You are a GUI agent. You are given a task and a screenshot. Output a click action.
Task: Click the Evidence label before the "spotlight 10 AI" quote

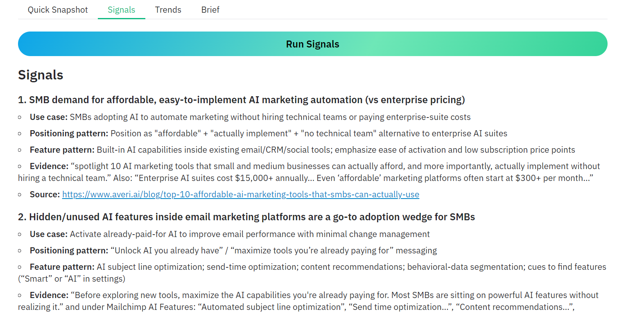49,166
